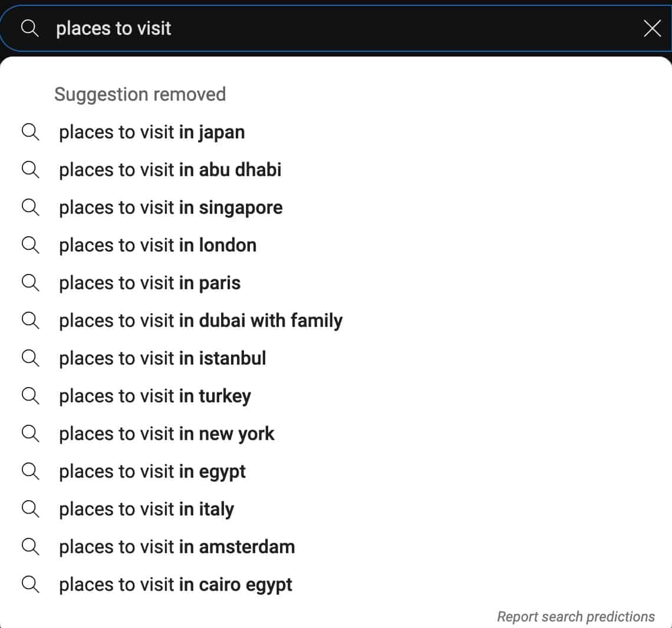Clear the search box with the X icon
This screenshot has width=672, height=628.
[x=652, y=29]
